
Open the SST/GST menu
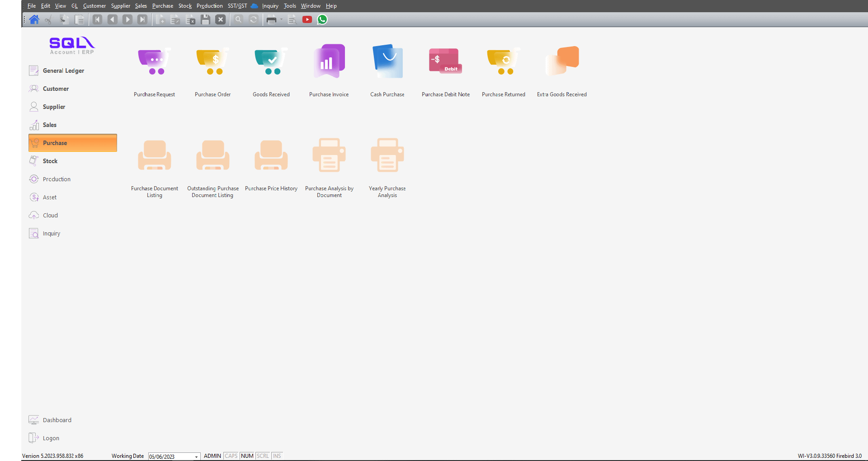237,6
